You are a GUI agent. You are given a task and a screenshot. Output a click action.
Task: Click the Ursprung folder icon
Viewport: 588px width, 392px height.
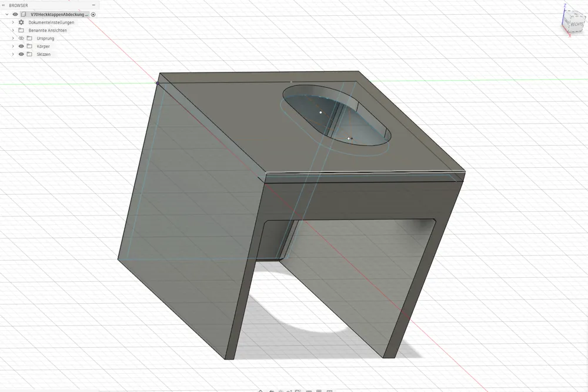click(29, 38)
